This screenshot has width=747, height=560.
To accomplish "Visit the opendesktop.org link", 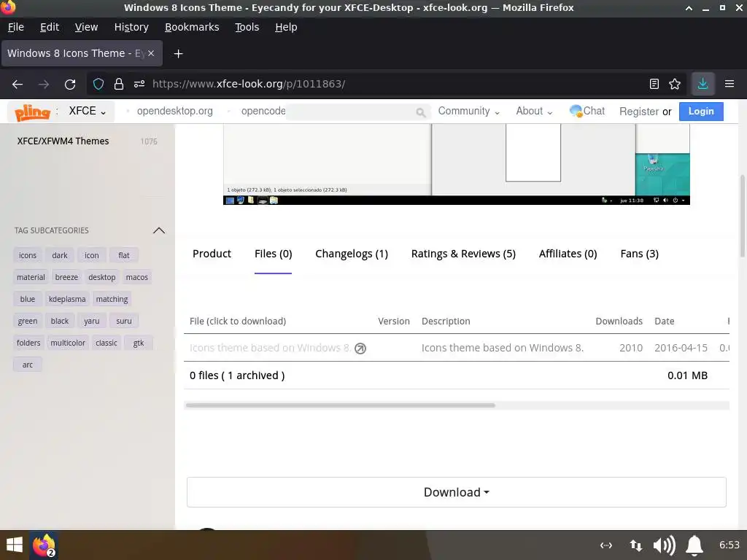I will click(x=175, y=111).
